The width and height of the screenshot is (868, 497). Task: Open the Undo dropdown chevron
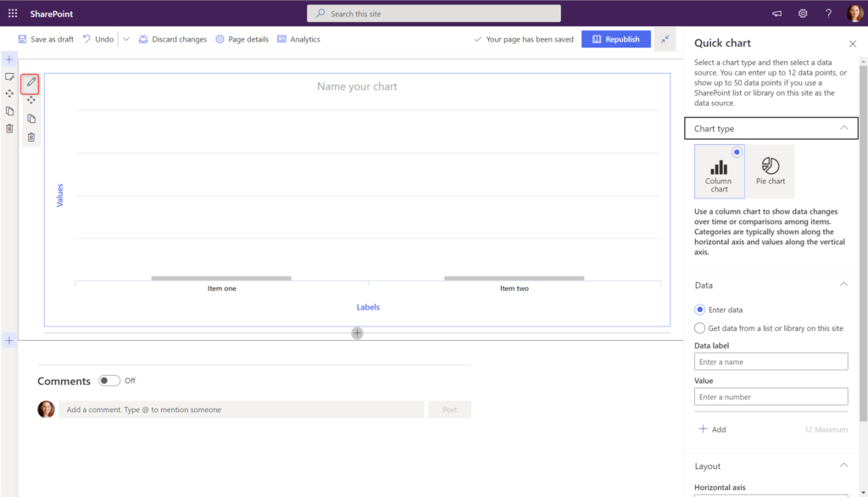coord(126,39)
